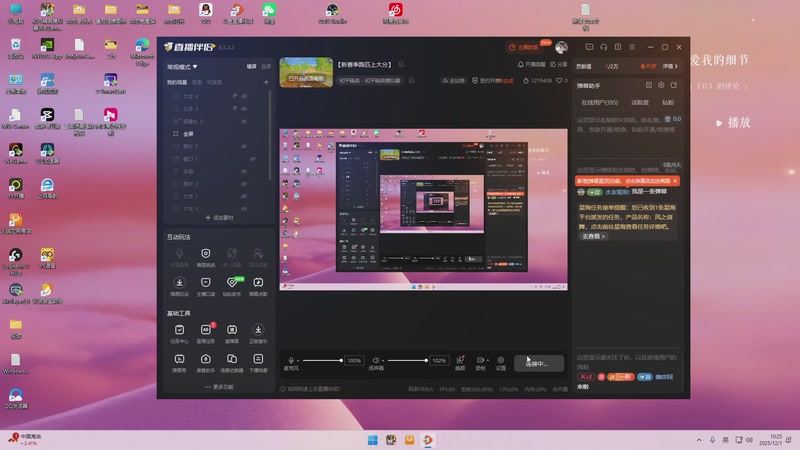Click the user avatar in the title bar

561,47
